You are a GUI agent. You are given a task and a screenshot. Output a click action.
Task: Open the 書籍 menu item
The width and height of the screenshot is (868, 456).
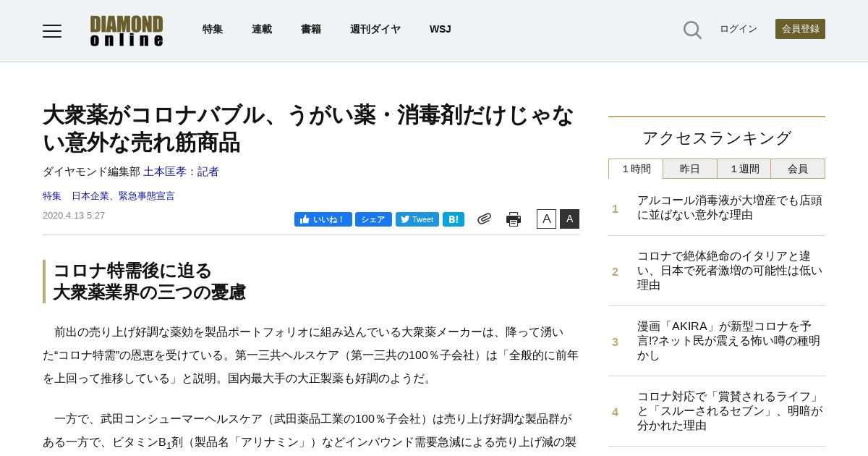[x=311, y=30]
